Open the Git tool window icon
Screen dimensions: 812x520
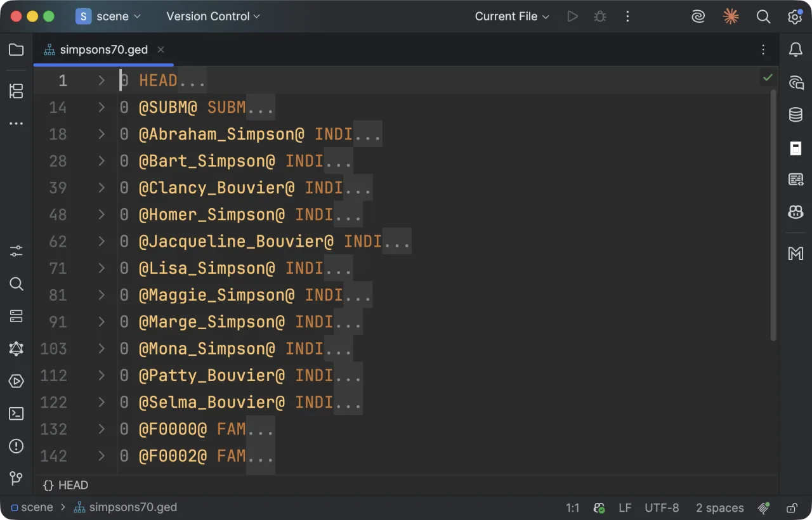pyautogui.click(x=16, y=478)
